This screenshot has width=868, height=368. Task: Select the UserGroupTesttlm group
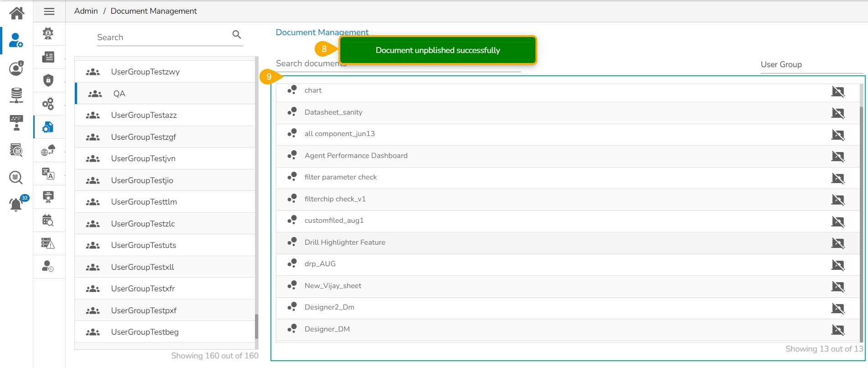[165, 202]
